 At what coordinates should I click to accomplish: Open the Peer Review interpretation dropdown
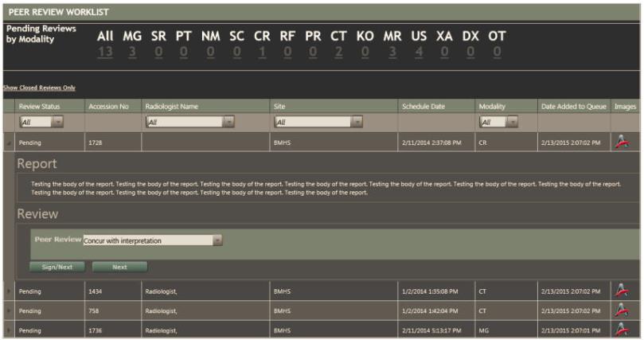217,240
